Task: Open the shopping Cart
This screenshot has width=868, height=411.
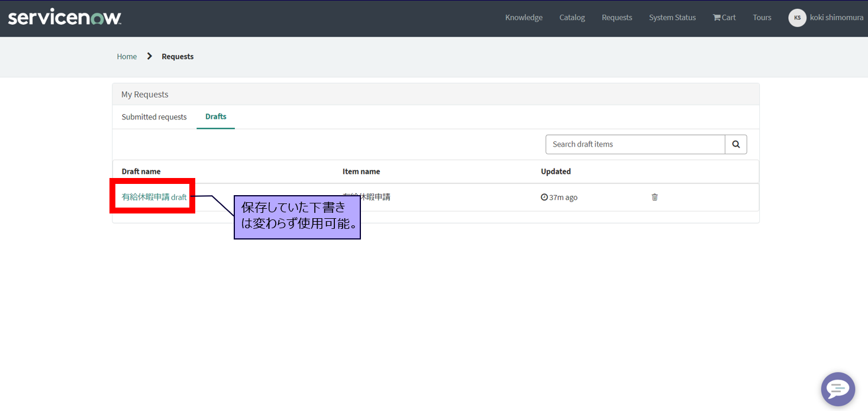Action: [724, 18]
